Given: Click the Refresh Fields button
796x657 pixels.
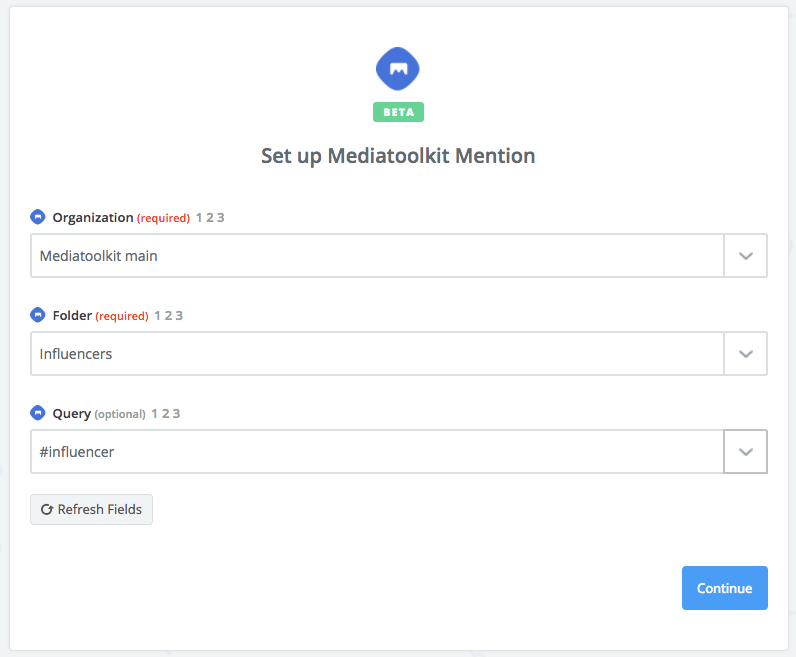Looking at the screenshot, I should point(91,509).
